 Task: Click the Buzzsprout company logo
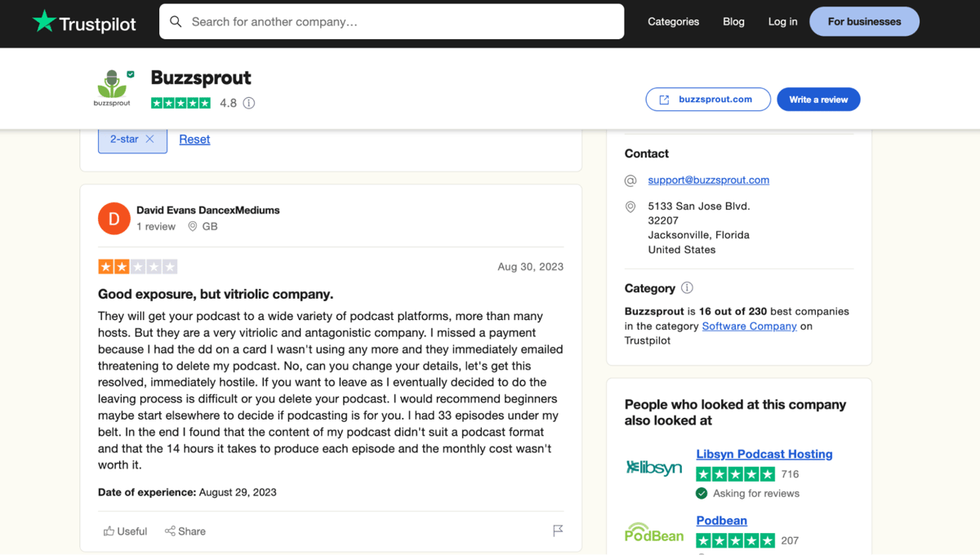(x=113, y=88)
